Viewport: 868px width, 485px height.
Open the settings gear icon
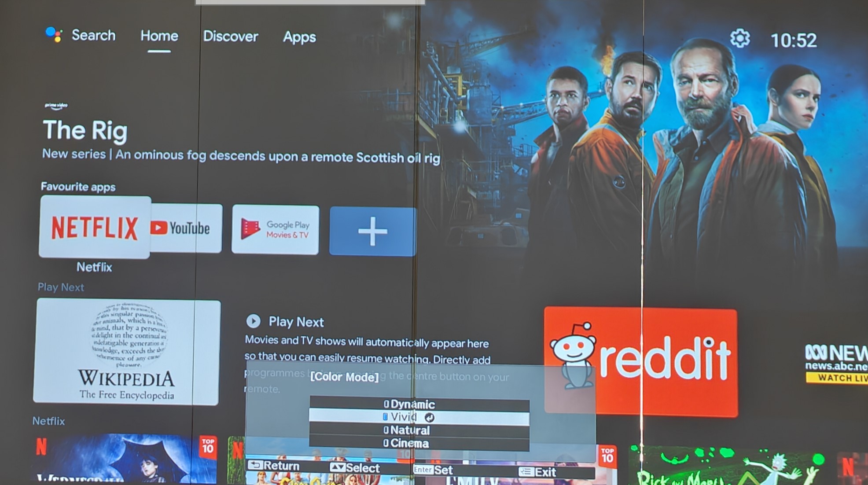pyautogui.click(x=740, y=39)
